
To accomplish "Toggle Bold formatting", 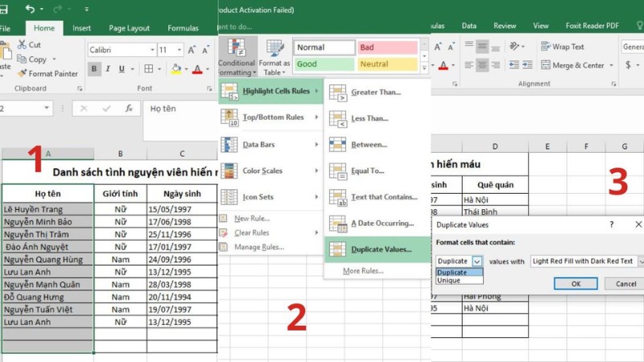I will point(94,69).
